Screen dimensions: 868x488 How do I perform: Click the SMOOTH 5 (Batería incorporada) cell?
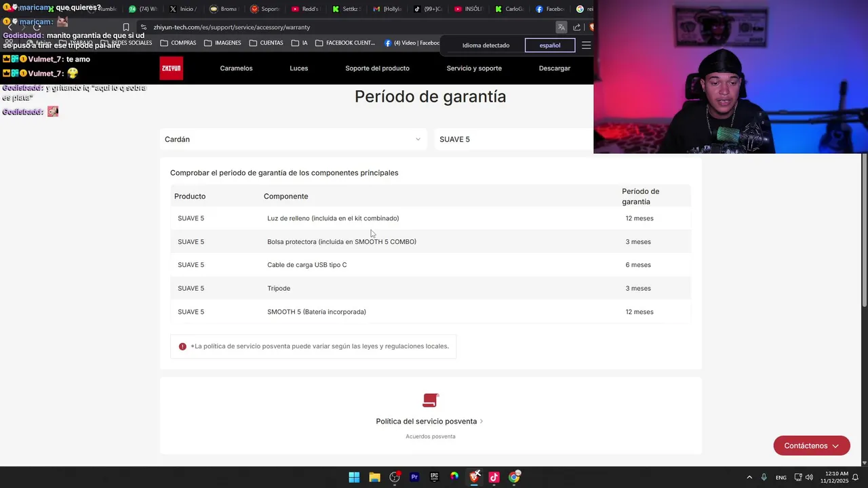pyautogui.click(x=317, y=312)
